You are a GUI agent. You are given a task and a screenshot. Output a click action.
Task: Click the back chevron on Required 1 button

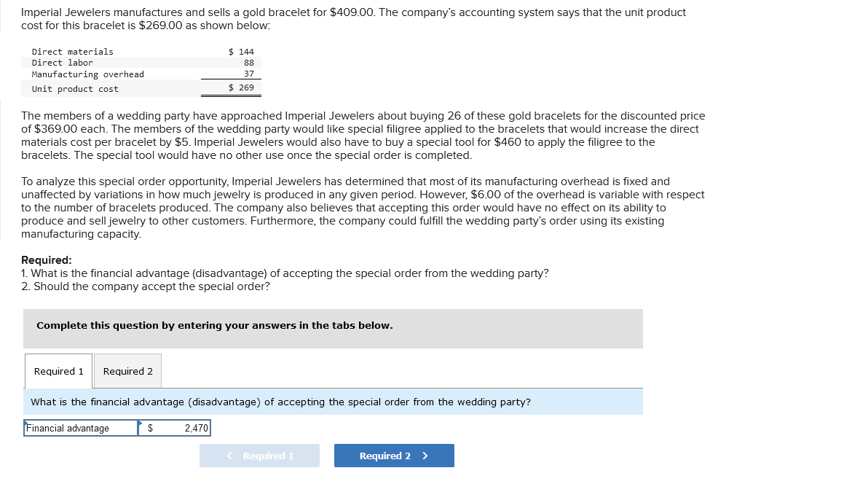[x=229, y=456]
